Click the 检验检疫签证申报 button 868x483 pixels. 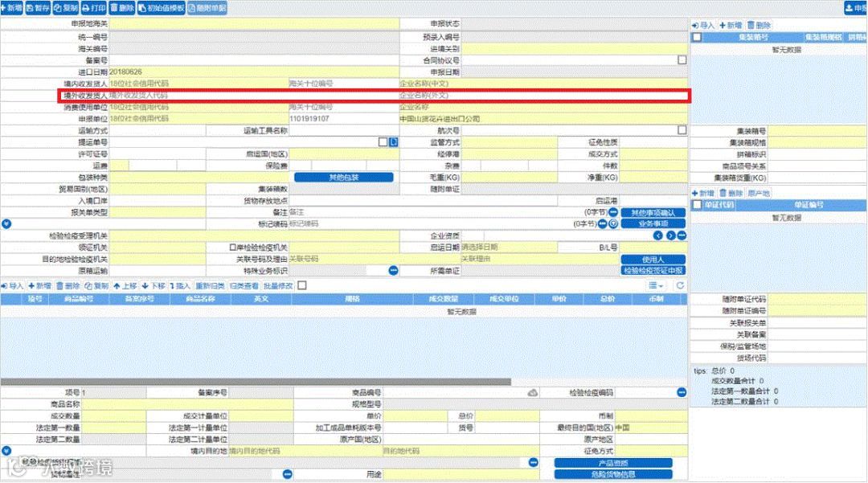tap(653, 271)
